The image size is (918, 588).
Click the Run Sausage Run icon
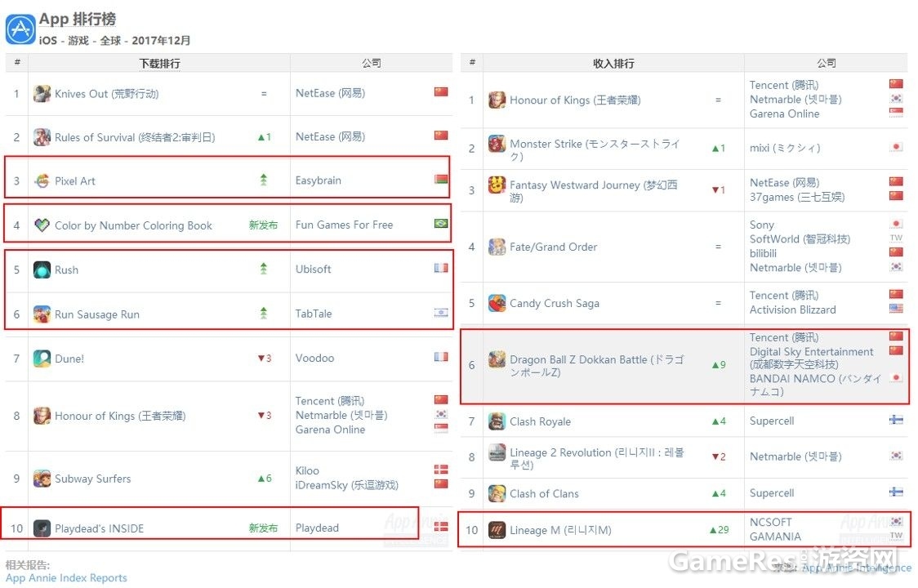(42, 314)
